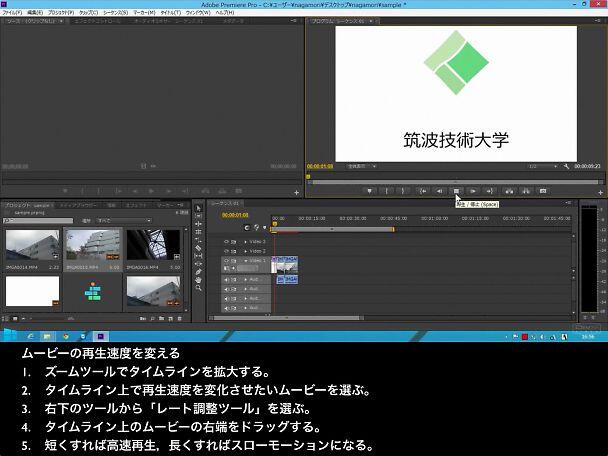Open Chrome from the Windows taskbar

[x=66, y=336]
